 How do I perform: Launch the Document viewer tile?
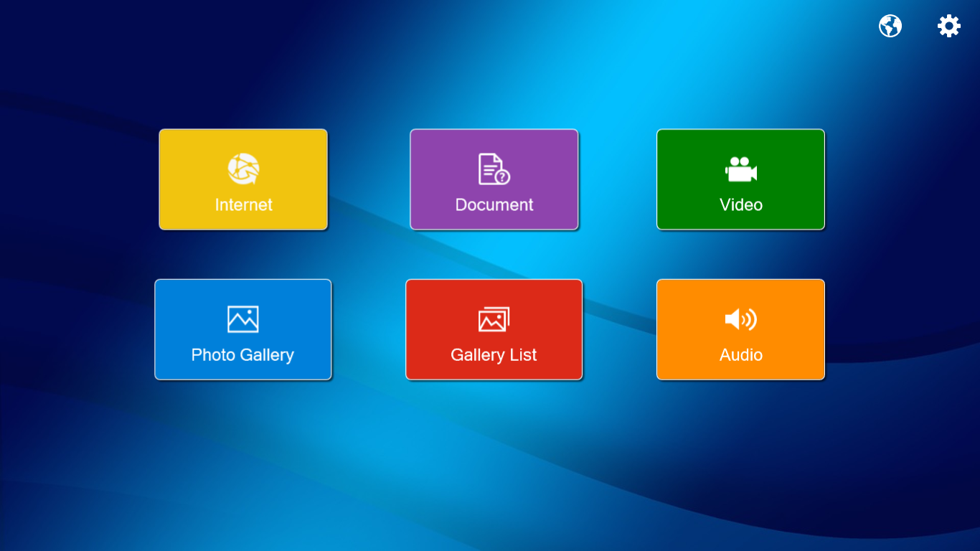click(x=494, y=179)
